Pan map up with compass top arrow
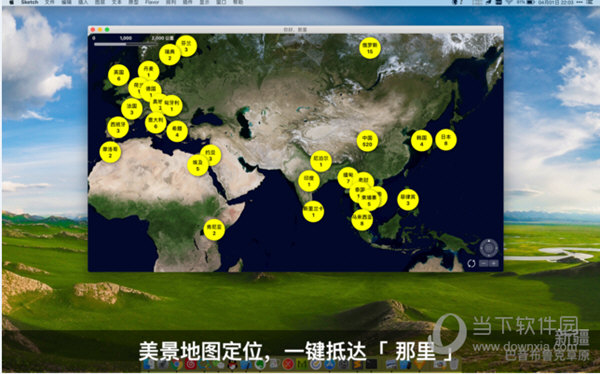Screen dimensions: 600x374 [489, 241]
